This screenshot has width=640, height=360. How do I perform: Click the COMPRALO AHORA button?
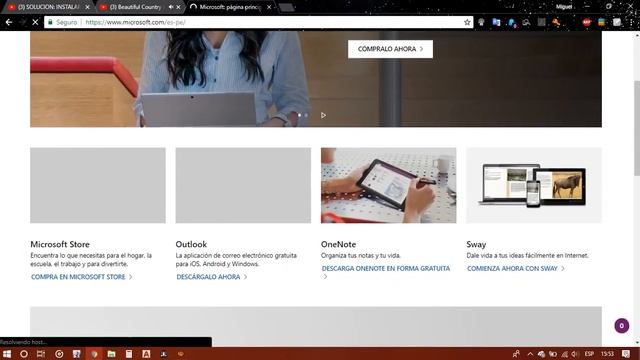pos(390,49)
